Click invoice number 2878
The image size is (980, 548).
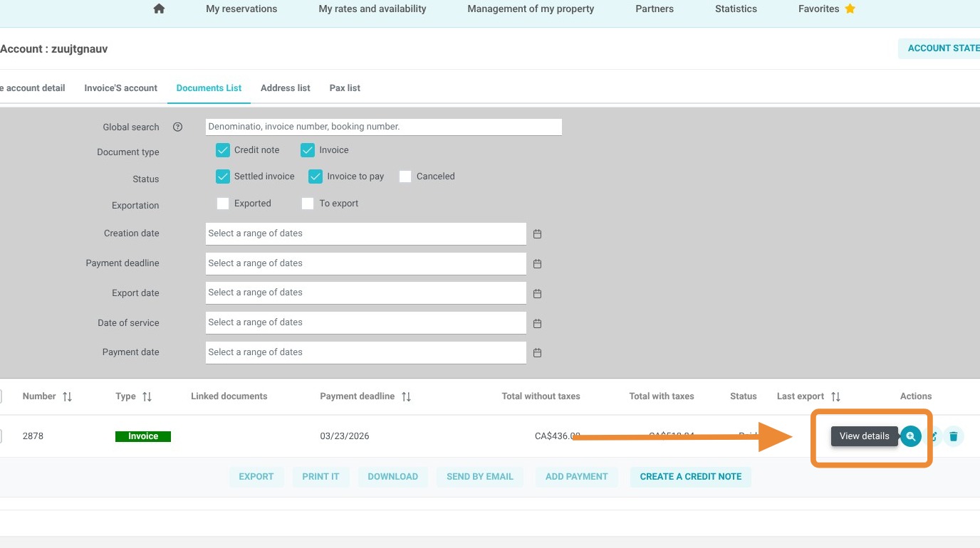tap(33, 436)
